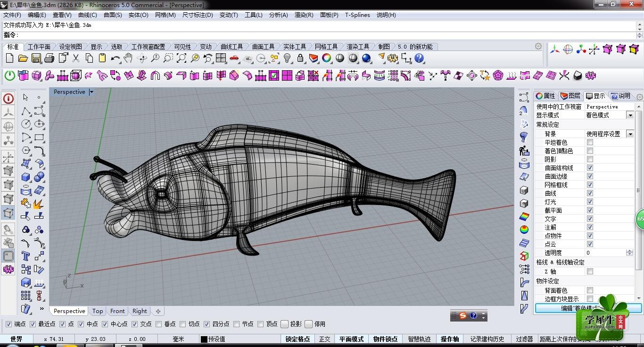Image resolution: width=644 pixels, height=347 pixels.
Task: Toggle 正交 in the status bar
Action: [325, 339]
